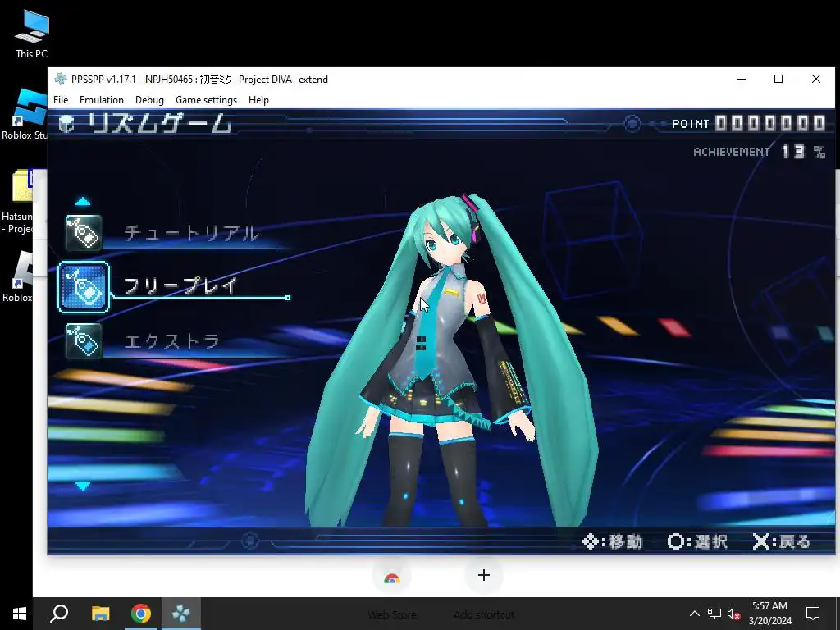
Task: Click the X 戻る hint
Action: click(782, 541)
